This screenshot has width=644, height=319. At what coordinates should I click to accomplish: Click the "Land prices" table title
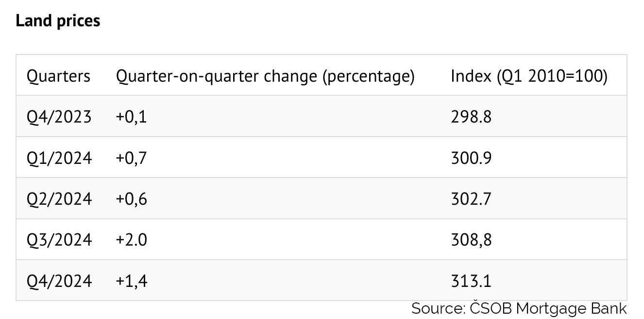pos(58,21)
